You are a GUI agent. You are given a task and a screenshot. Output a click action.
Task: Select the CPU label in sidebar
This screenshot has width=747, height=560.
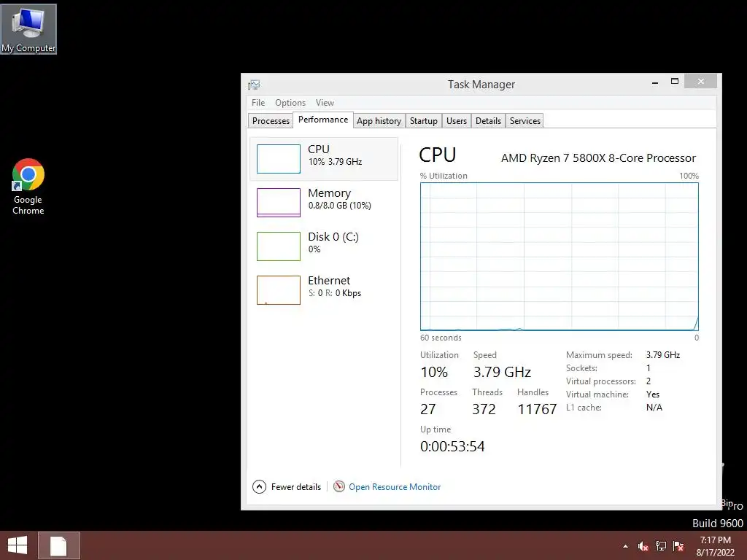(x=318, y=149)
